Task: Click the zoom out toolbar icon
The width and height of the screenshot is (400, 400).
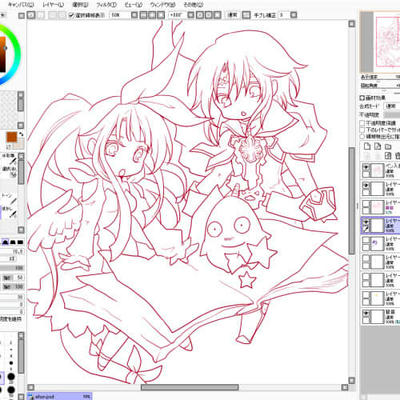Action: 143,15
